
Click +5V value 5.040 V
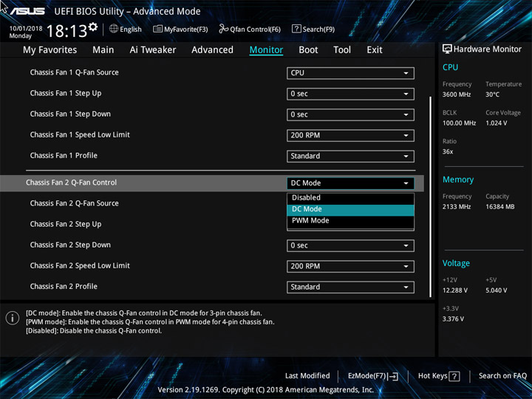point(496,290)
